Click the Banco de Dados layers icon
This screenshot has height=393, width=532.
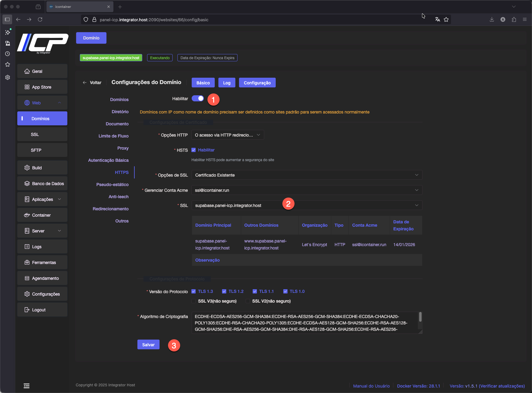pyautogui.click(x=27, y=184)
